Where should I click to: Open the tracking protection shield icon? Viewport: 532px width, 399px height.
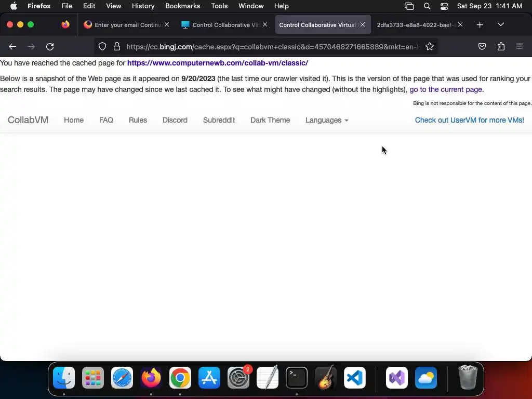(x=102, y=47)
